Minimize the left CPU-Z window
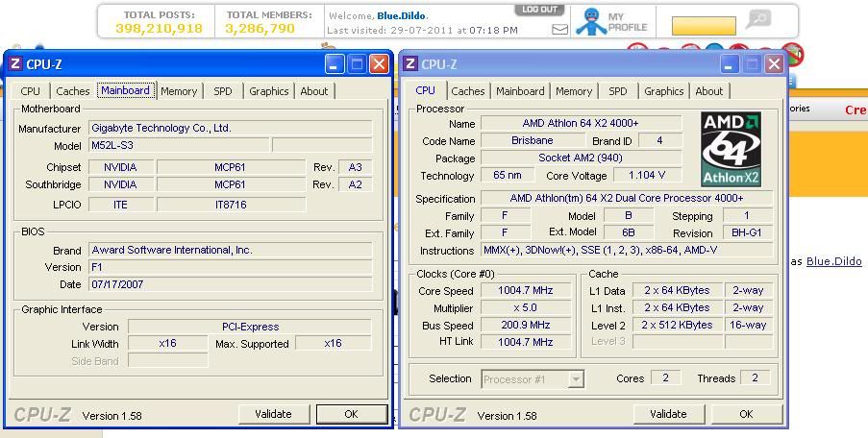Image resolution: width=868 pixels, height=438 pixels. point(334,64)
